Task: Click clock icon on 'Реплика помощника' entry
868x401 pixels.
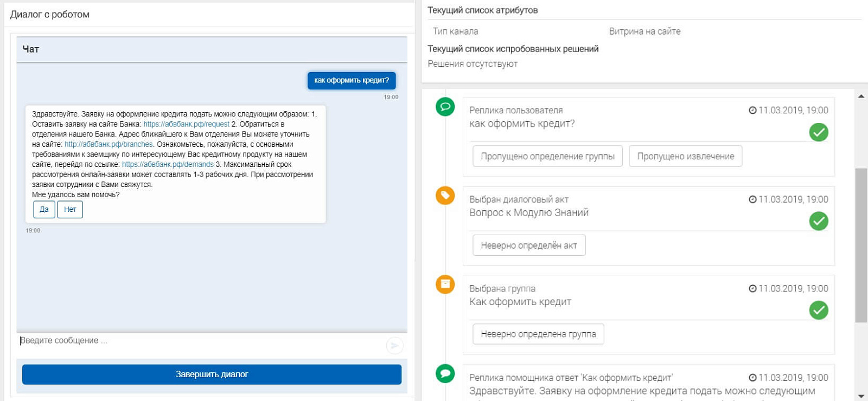Action: click(x=752, y=378)
